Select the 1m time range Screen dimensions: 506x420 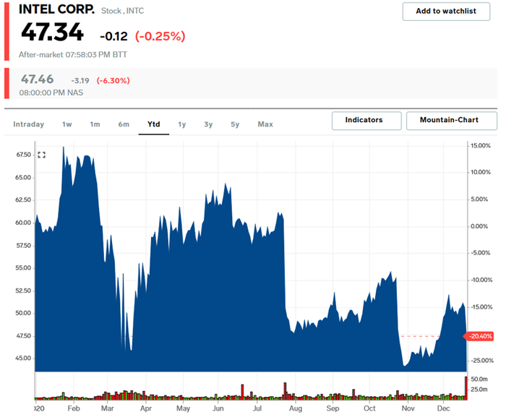pyautogui.click(x=95, y=124)
